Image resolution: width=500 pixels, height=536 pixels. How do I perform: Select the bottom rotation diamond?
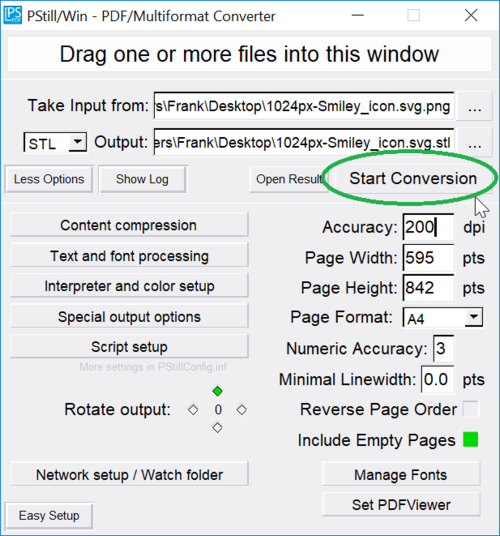(x=217, y=428)
